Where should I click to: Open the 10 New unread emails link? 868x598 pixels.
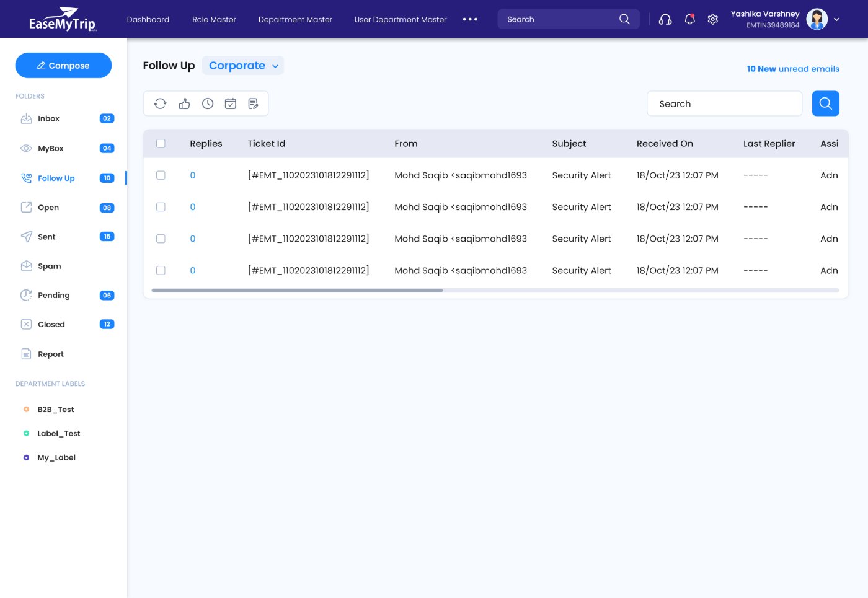pyautogui.click(x=793, y=69)
